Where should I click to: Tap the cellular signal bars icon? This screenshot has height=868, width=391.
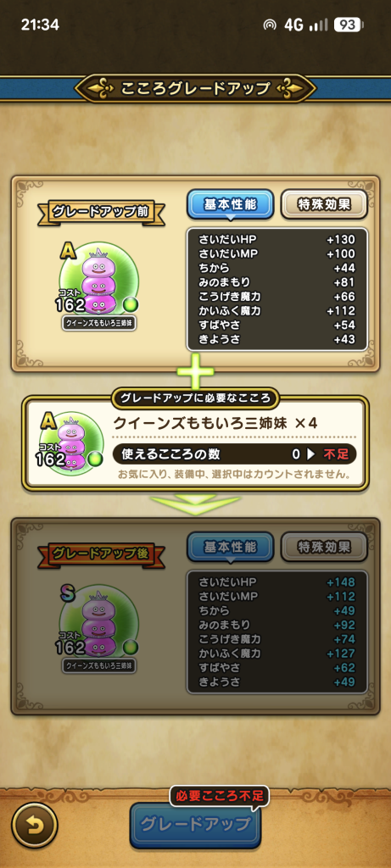[318, 25]
